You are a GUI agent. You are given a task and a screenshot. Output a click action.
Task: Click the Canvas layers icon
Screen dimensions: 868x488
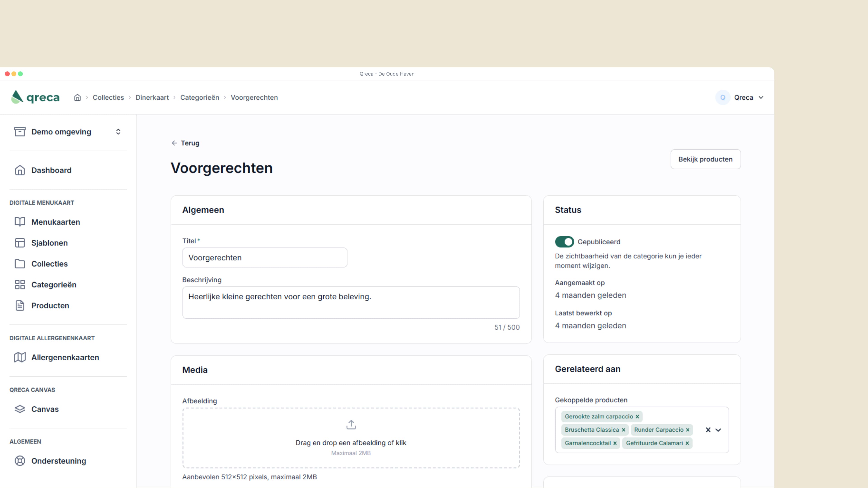20,409
